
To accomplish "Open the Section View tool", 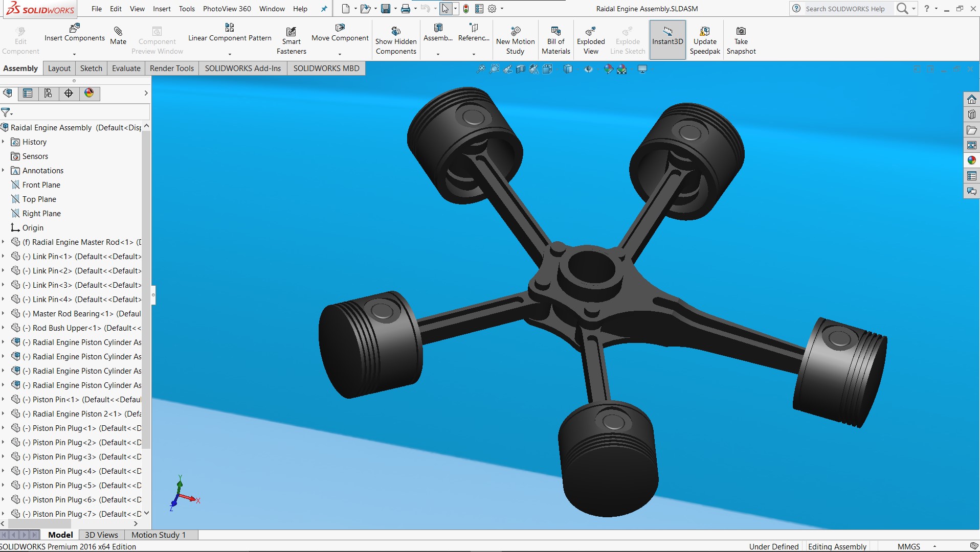I will click(x=521, y=69).
